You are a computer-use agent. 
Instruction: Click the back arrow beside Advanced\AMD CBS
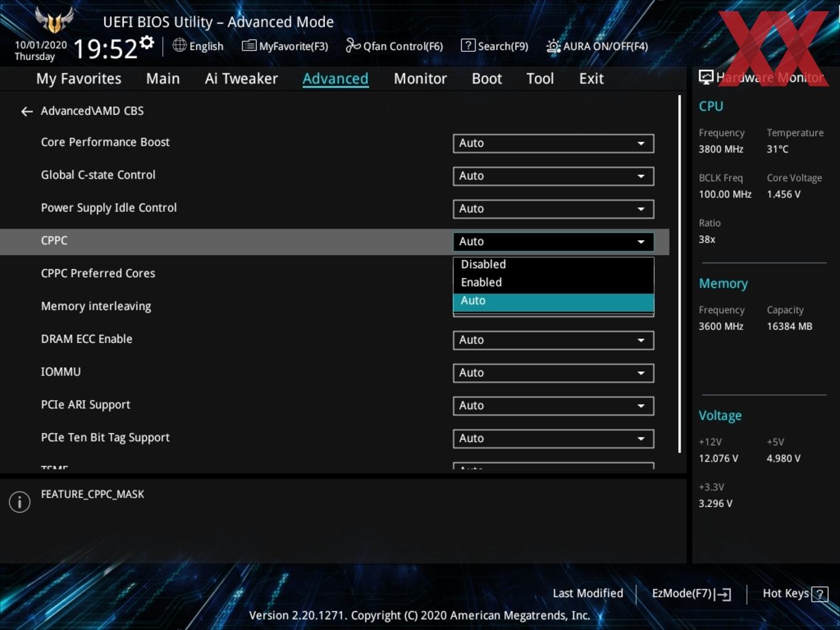27,111
